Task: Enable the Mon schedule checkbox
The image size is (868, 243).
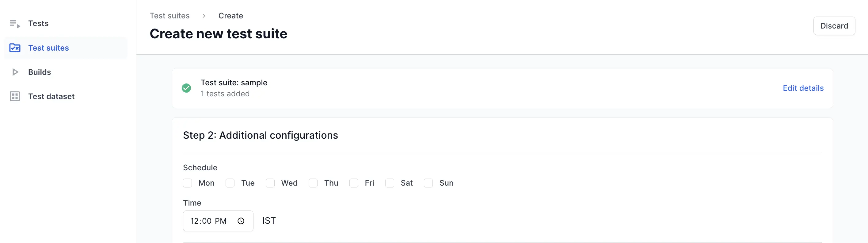Action: [x=188, y=183]
